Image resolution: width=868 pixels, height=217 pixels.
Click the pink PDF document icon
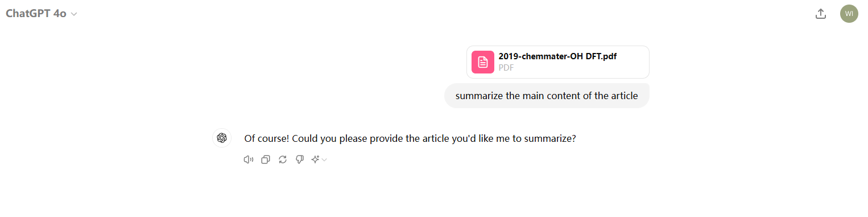click(x=482, y=62)
